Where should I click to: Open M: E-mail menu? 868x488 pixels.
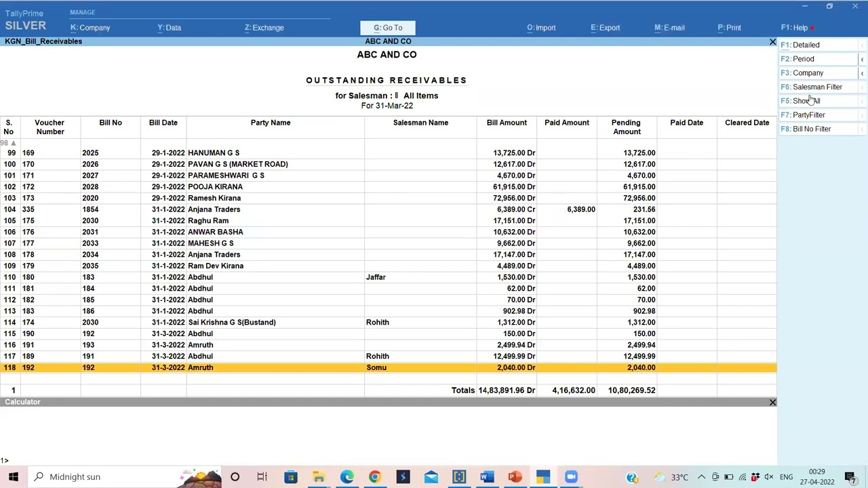pyautogui.click(x=669, y=28)
